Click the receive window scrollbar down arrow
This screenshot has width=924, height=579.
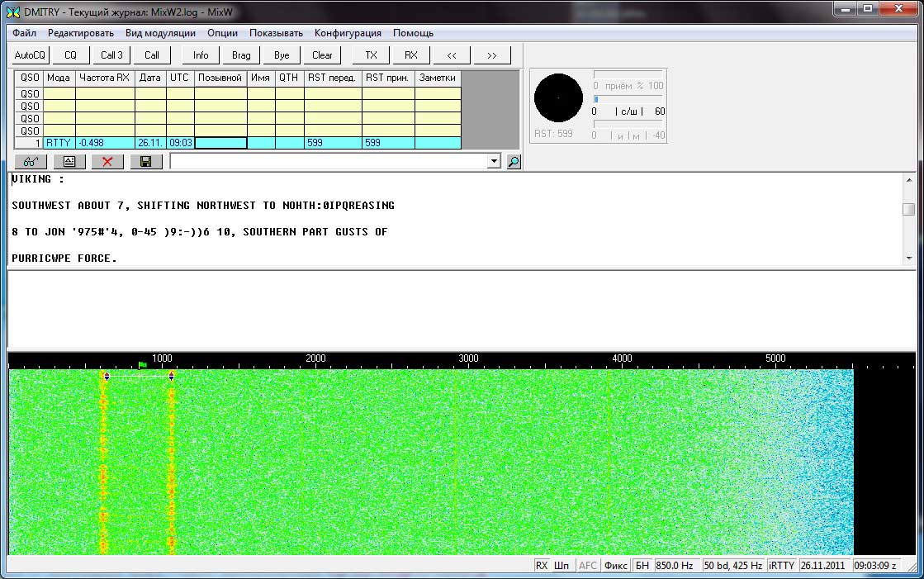pyautogui.click(x=908, y=259)
